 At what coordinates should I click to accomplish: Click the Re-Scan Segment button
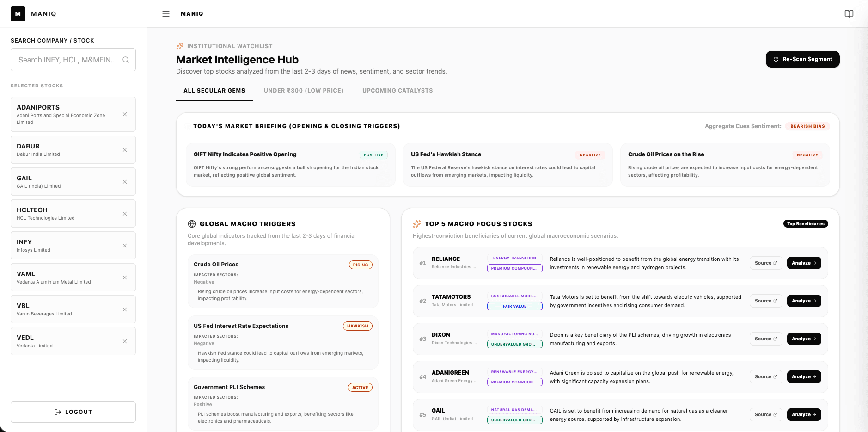tap(803, 59)
